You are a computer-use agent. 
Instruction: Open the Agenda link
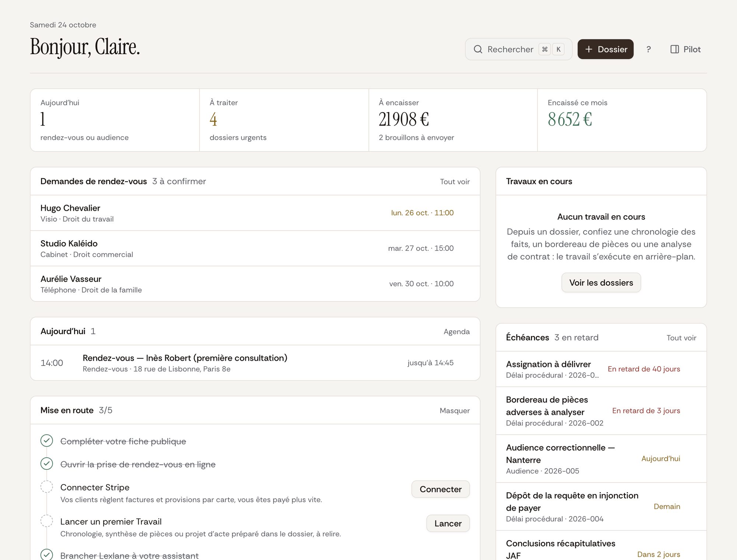pyautogui.click(x=457, y=332)
